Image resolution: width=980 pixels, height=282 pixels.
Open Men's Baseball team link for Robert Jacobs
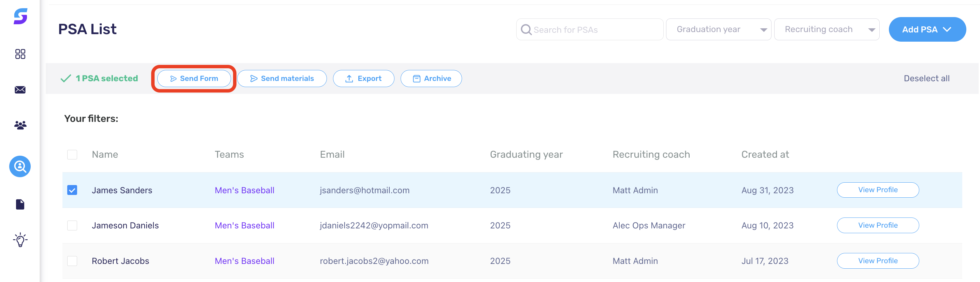pos(244,261)
